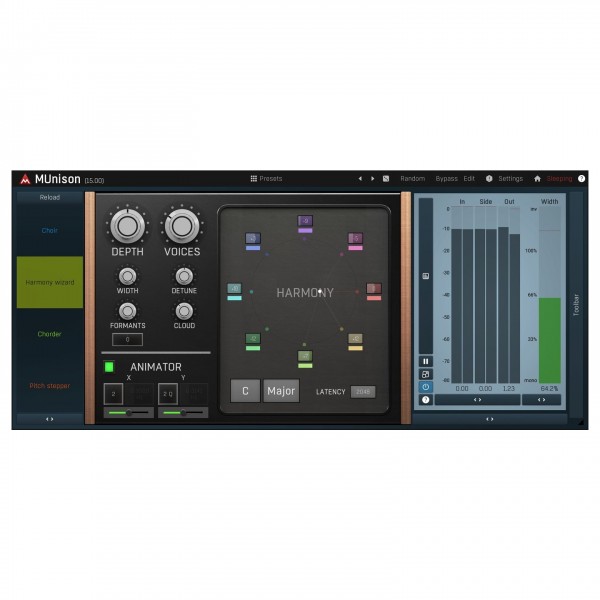Click the settings info icon beside Settings

point(489,179)
